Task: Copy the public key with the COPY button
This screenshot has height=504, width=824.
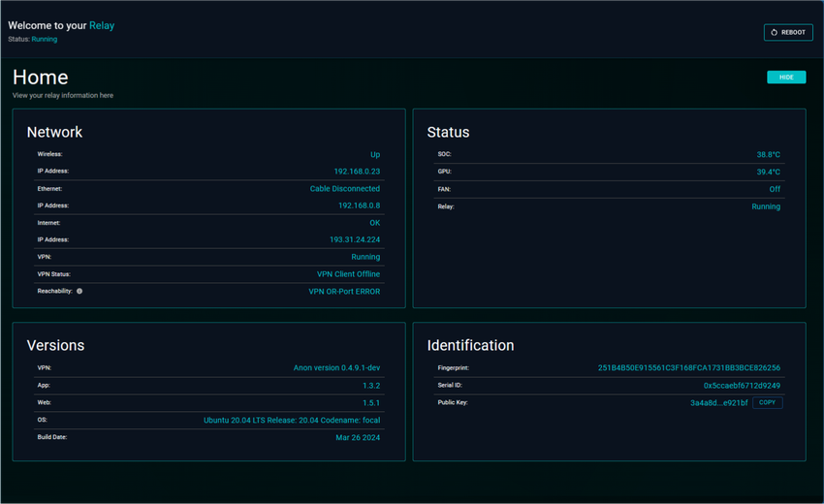Action: [767, 402]
